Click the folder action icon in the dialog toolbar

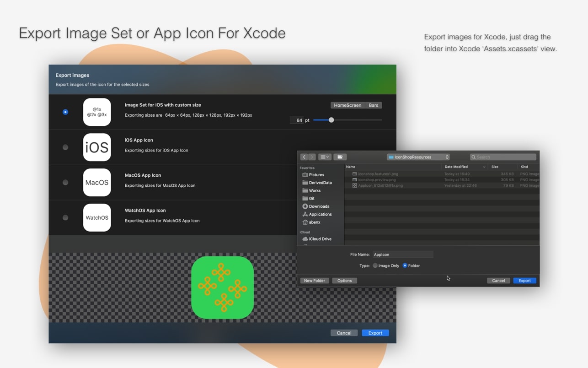pos(340,157)
